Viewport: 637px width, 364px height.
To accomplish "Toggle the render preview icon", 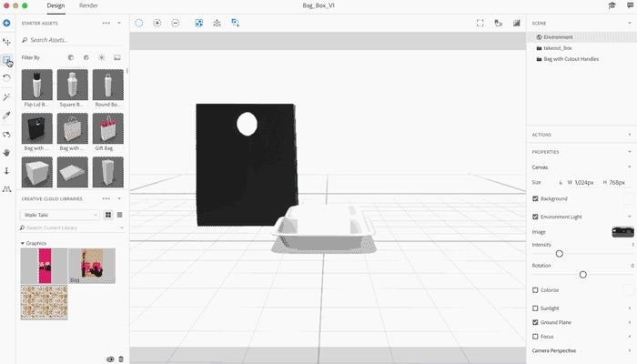I will [x=516, y=23].
